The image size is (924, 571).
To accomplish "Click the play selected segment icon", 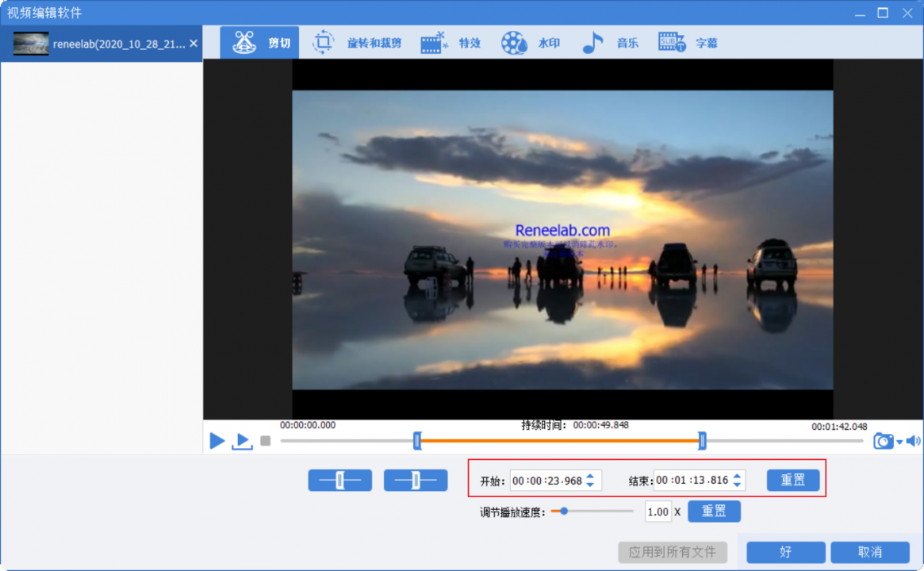I will click(242, 442).
